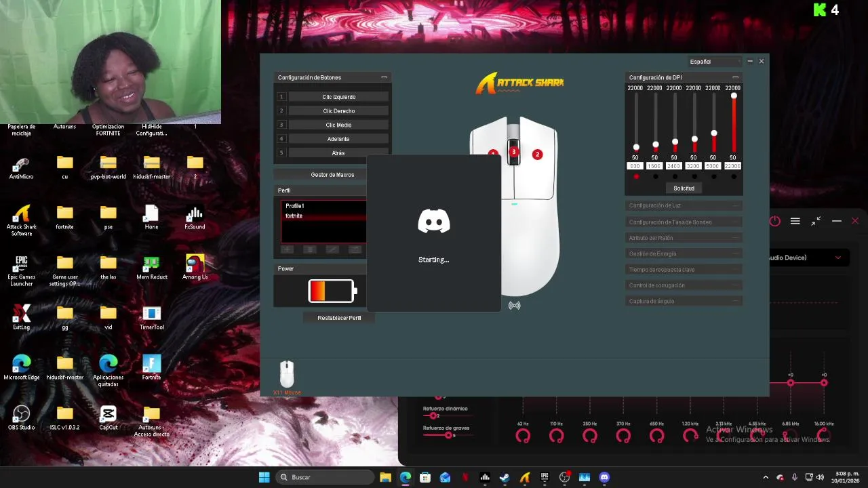868x488 pixels.
Task: Click the wireless signal icon below the mouse
Action: pos(514,306)
